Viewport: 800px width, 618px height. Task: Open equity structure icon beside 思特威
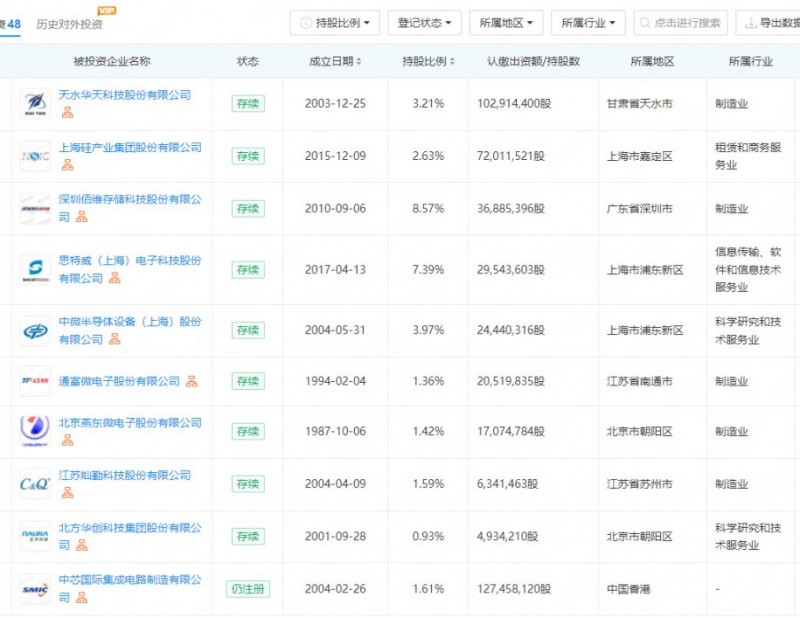pyautogui.click(x=115, y=278)
